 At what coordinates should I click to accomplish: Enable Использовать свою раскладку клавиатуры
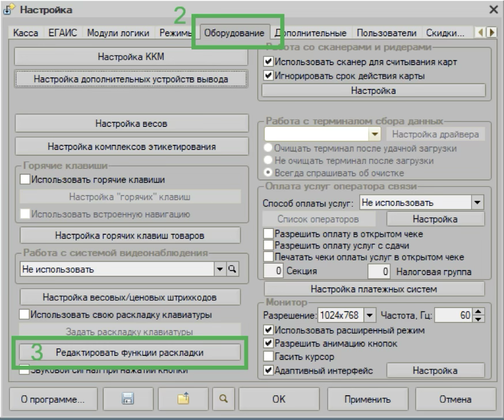click(x=24, y=314)
